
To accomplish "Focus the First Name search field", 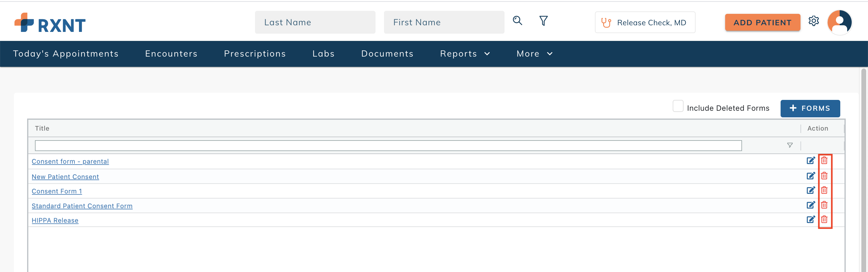I will 444,22.
